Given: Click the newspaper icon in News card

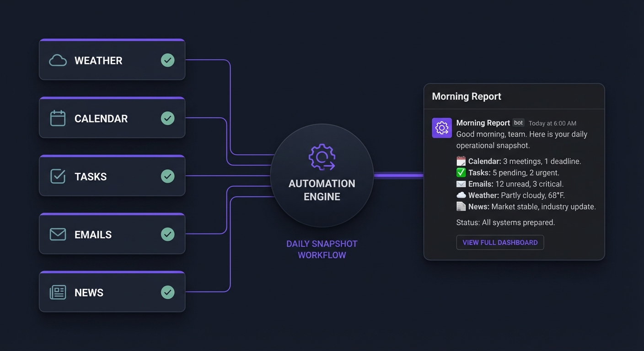Looking at the screenshot, I should [x=58, y=292].
